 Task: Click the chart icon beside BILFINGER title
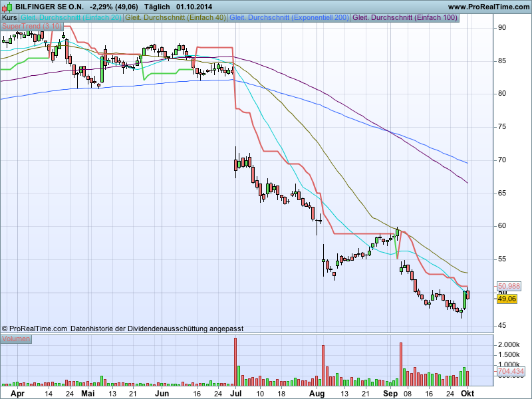7,7
